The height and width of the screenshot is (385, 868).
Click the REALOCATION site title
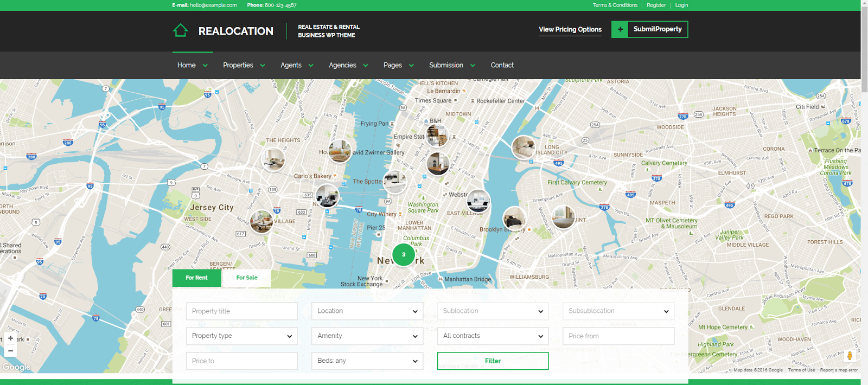tap(236, 31)
